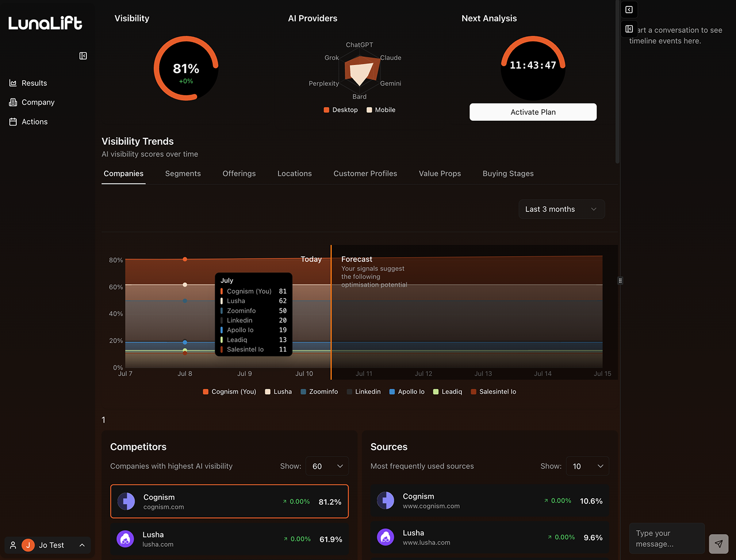Click the top chat panel collapse icon
Screen dimensions: 736x560
tap(629, 10)
